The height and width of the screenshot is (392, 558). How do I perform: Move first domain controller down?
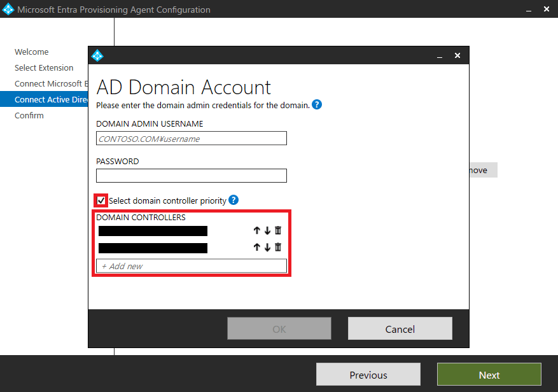(267, 230)
